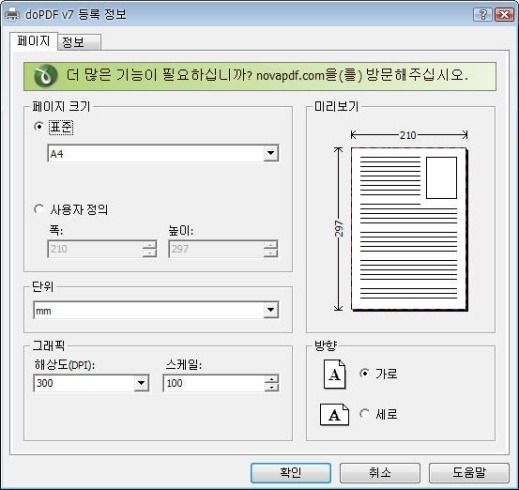
Task: Click the doPDF printer icon in title bar
Action: [12, 14]
